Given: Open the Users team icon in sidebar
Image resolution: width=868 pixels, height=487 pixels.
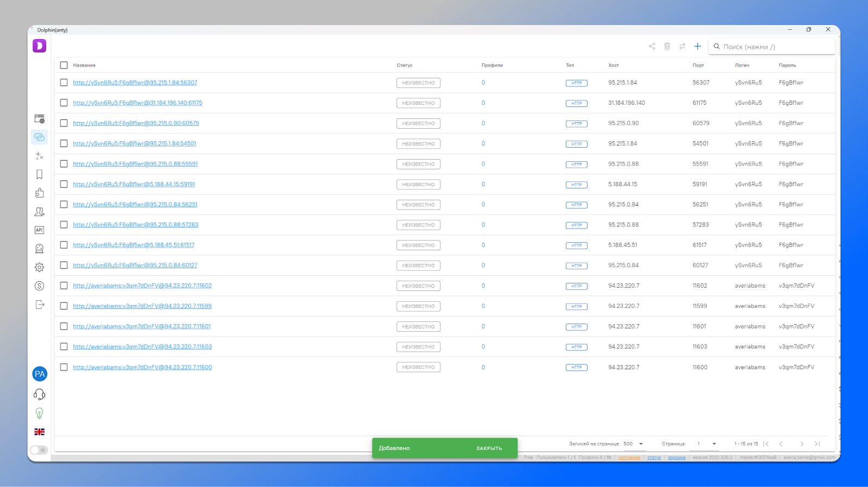Looking at the screenshot, I should [x=40, y=212].
